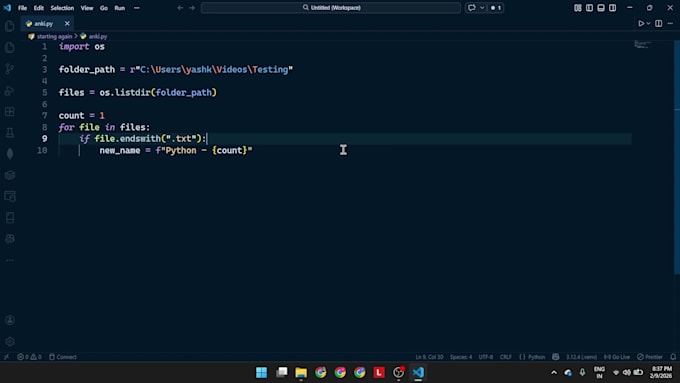Click the ENG IN language indicator
This screenshot has height=383, width=680.
[x=599, y=372]
